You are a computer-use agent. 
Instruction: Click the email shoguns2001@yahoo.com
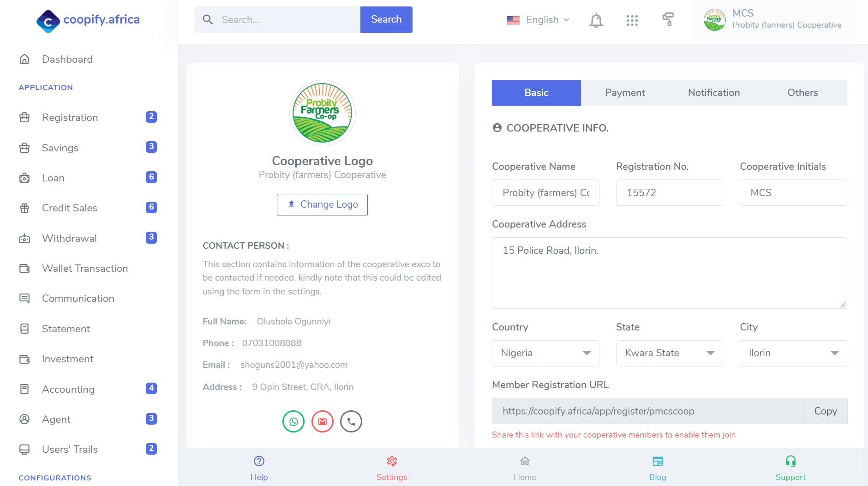point(294,365)
